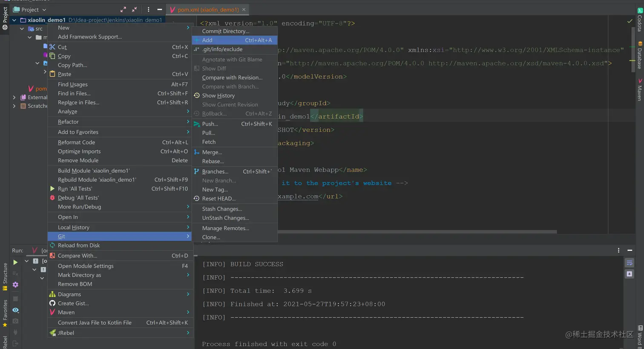644x349 pixels.
Task: Click the editor horizontal scrollbar
Action: point(417,232)
